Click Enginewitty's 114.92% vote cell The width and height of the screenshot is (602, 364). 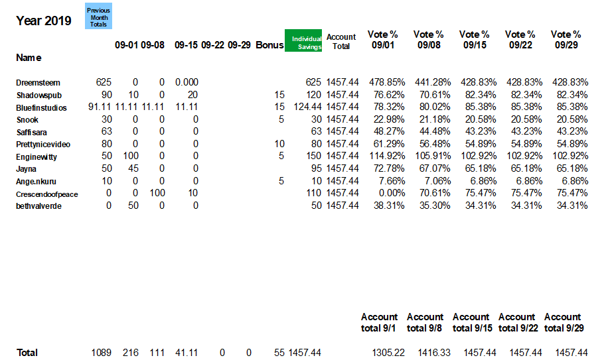(386, 156)
